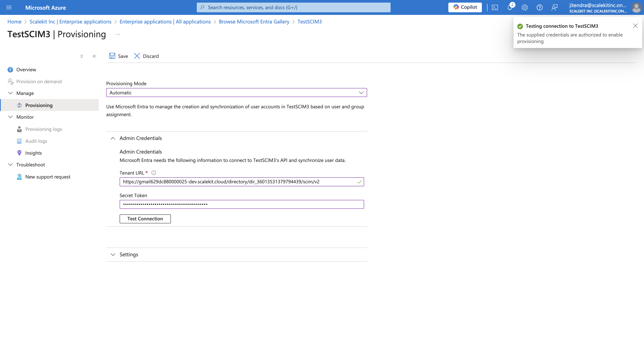Click green success check in notification

coord(520,26)
